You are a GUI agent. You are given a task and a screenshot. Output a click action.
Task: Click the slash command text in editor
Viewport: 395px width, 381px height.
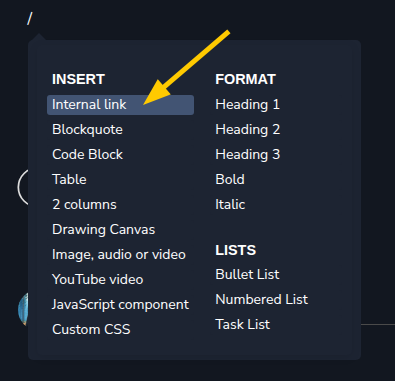(x=30, y=18)
